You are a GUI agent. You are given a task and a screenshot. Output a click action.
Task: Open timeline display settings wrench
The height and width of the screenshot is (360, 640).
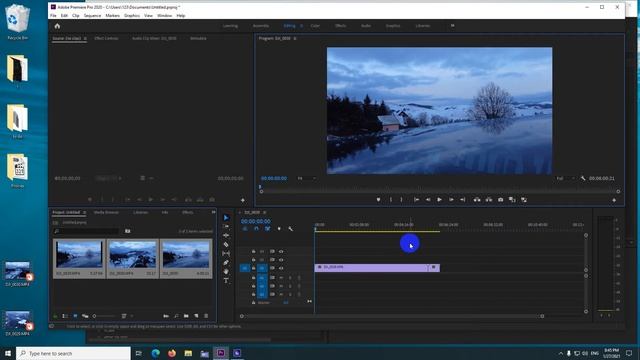click(x=290, y=229)
